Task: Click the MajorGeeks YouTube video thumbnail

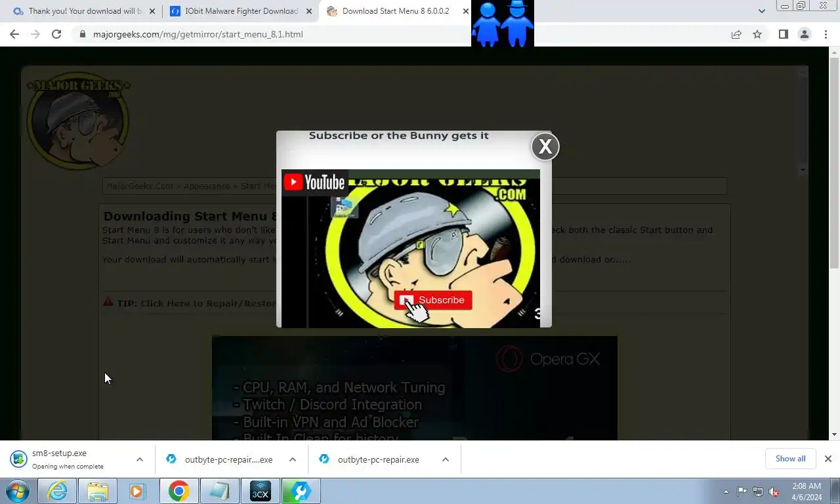Action: click(x=411, y=249)
